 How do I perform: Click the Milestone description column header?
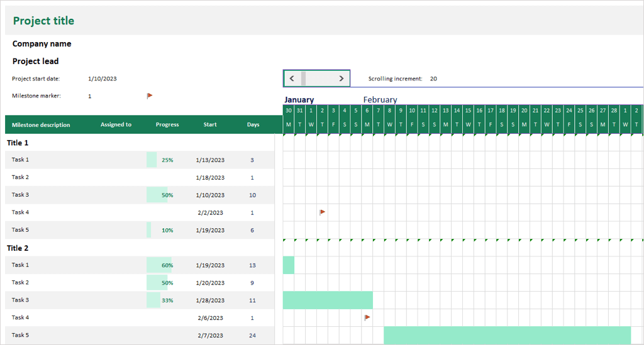[41, 125]
